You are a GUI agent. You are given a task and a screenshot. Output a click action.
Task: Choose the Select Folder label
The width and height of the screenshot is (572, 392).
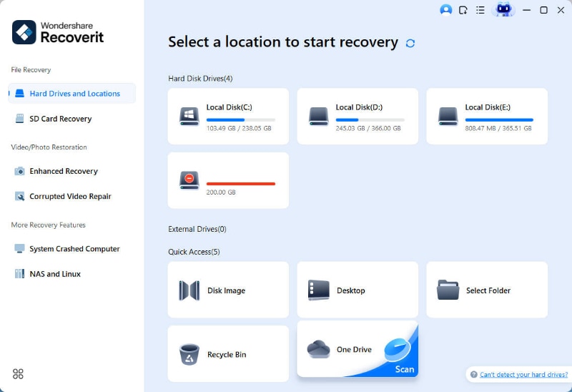(488, 290)
